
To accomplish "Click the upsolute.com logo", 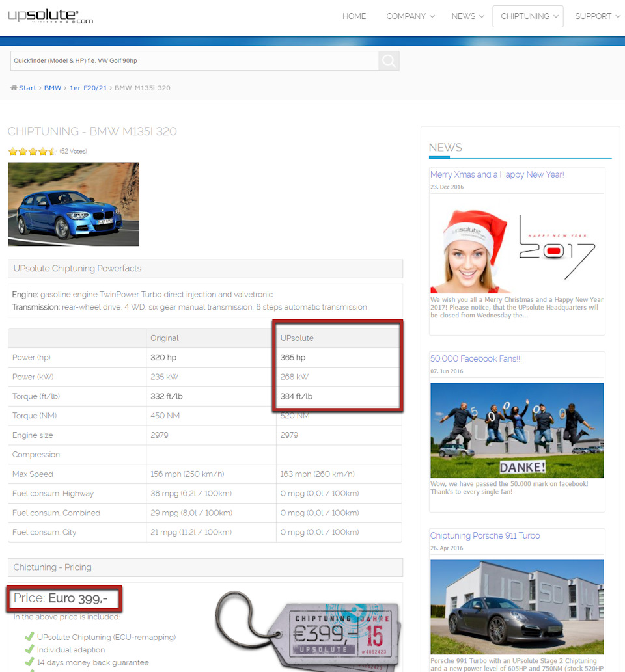I will coord(50,16).
